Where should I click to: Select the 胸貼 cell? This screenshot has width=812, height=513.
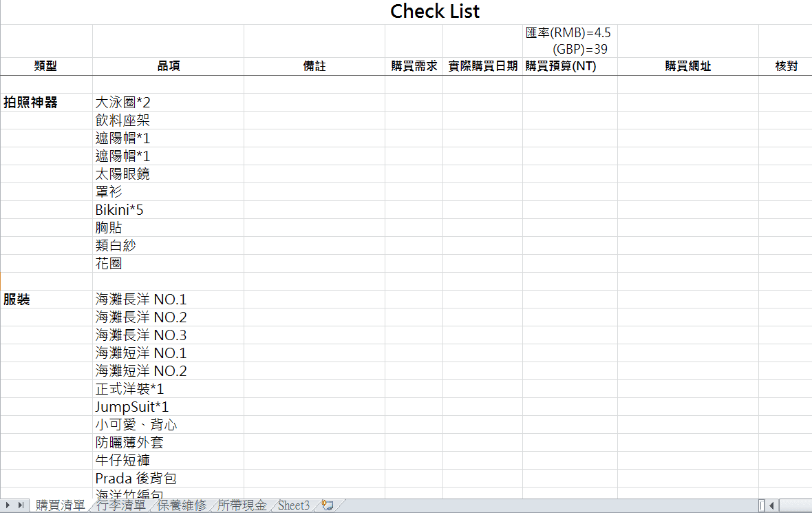pyautogui.click(x=169, y=227)
